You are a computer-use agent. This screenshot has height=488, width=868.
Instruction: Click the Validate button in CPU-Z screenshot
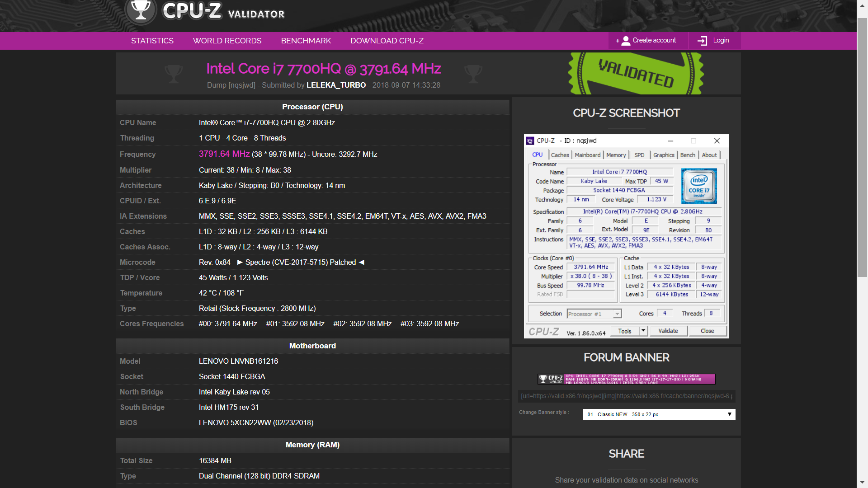coord(668,331)
